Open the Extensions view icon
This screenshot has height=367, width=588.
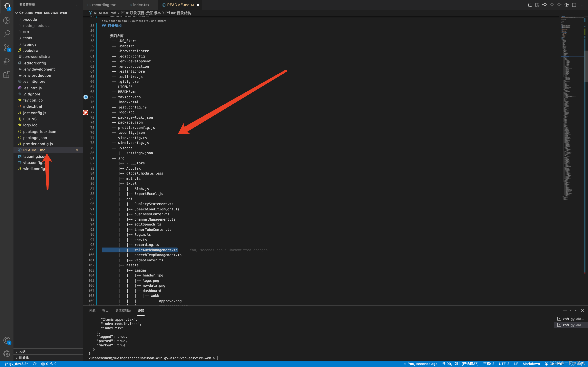[x=7, y=74]
